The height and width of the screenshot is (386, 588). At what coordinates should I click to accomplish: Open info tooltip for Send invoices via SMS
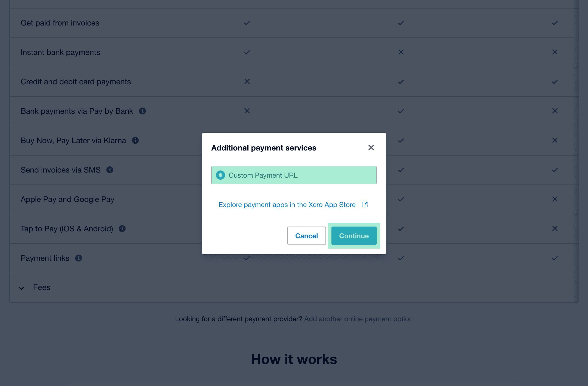[x=110, y=170]
